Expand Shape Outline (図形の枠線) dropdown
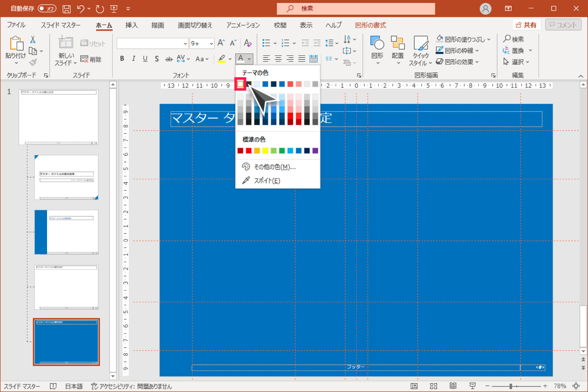588x392 pixels. 477,51
